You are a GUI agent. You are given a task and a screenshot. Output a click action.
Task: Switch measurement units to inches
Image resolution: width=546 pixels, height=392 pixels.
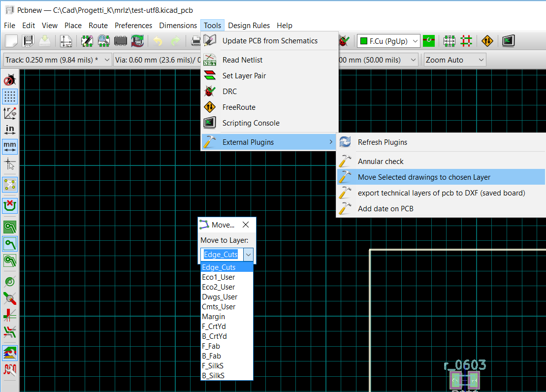tap(10, 129)
